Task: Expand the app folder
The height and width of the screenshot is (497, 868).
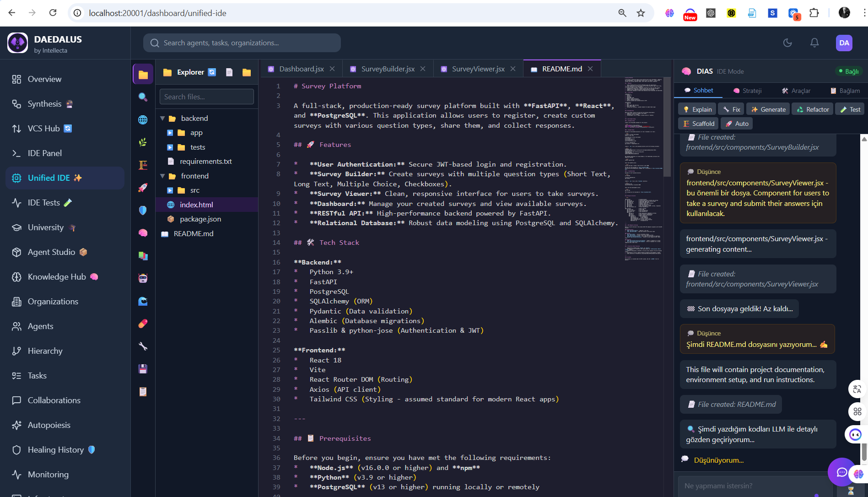Action: click(x=170, y=133)
